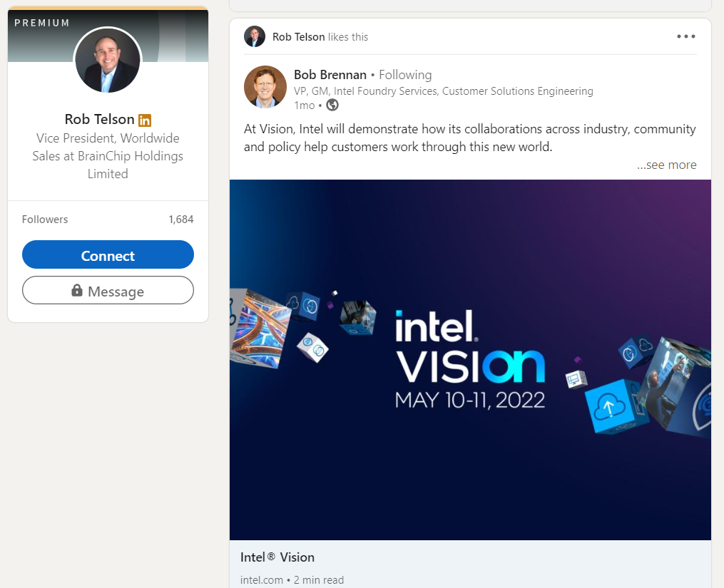Image resolution: width=724 pixels, height=588 pixels.
Task: Click the '1mo' post timestamp
Action: (x=305, y=105)
